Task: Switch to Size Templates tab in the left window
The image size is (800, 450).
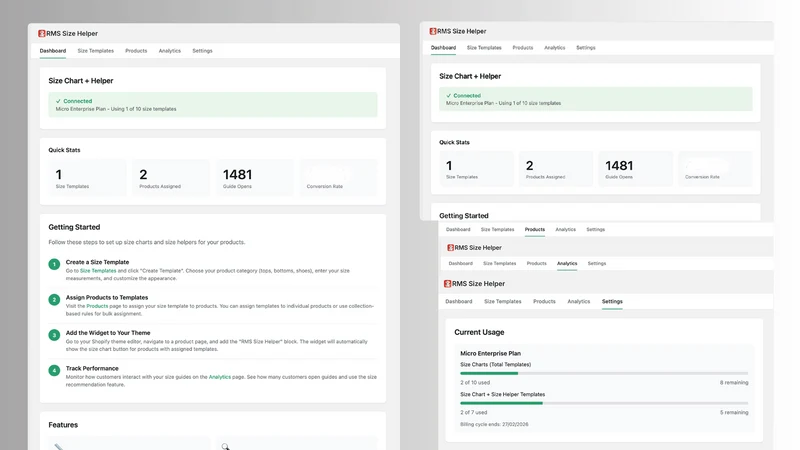Action: (x=95, y=51)
